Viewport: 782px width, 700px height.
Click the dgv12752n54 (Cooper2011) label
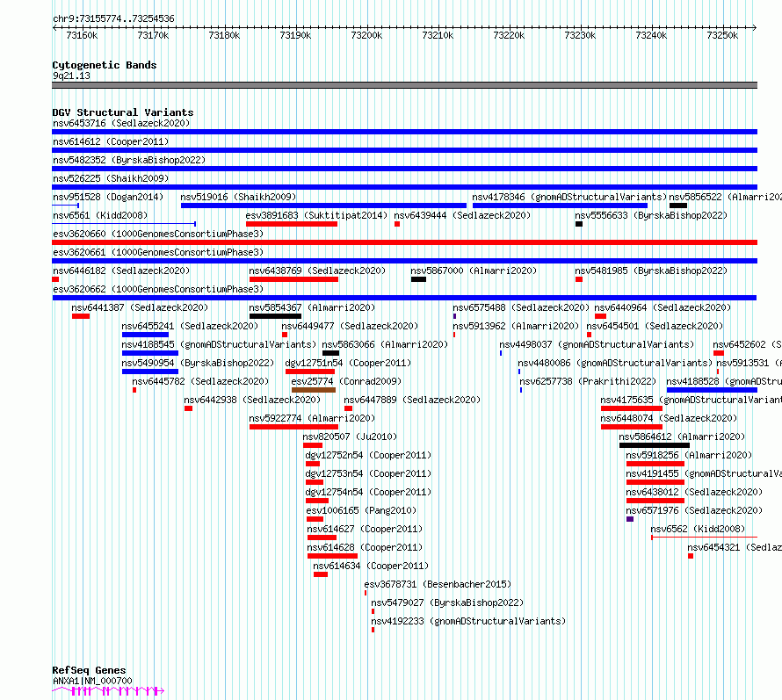(368, 455)
